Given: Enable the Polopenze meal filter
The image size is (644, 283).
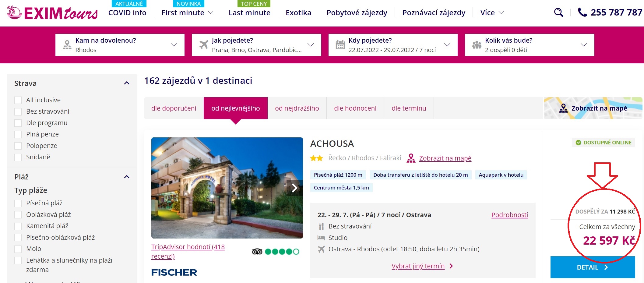Looking at the screenshot, I should (x=18, y=146).
